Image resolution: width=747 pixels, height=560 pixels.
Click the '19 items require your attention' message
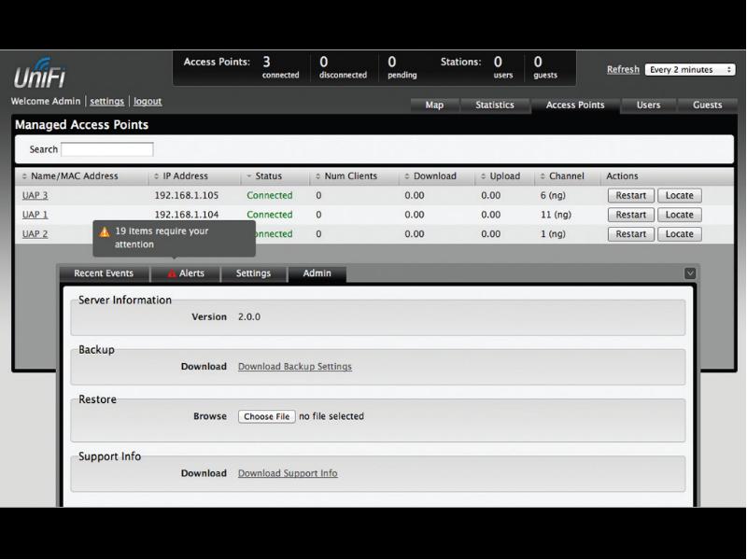click(162, 238)
